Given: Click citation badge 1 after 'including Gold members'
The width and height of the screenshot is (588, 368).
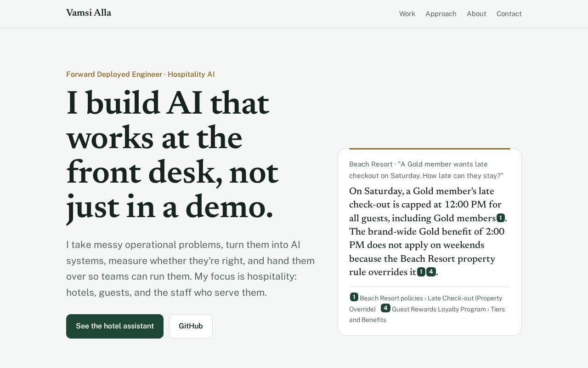Looking at the screenshot, I should tap(501, 218).
